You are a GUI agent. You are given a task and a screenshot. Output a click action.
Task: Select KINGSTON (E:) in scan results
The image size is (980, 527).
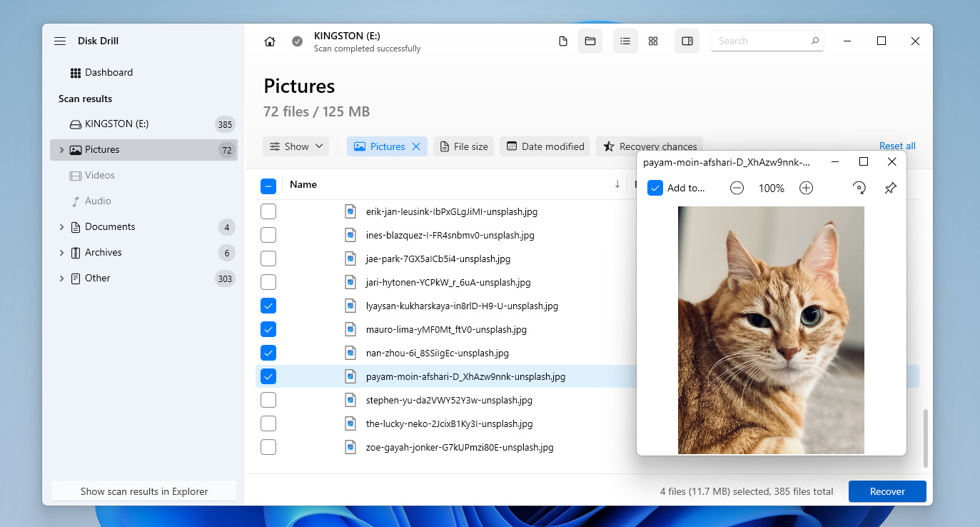pos(116,124)
